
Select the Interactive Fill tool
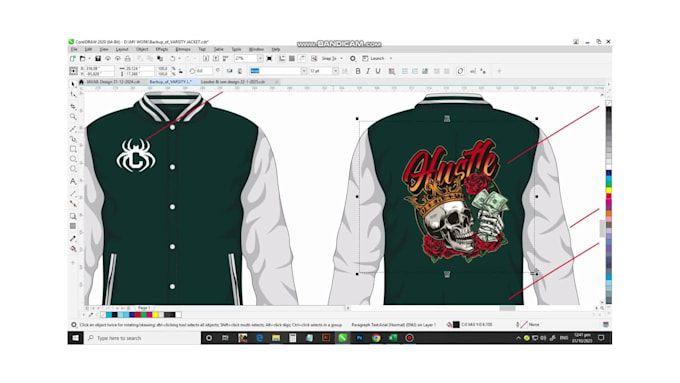coord(73,249)
